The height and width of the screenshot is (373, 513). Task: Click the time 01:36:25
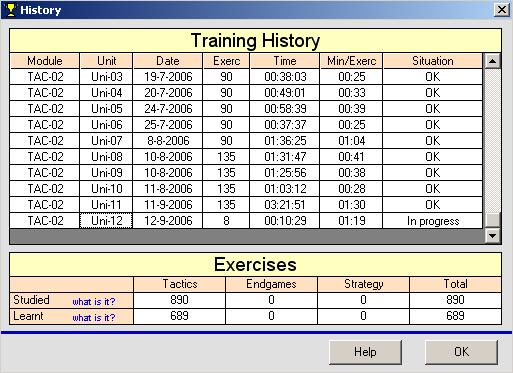[x=285, y=141]
